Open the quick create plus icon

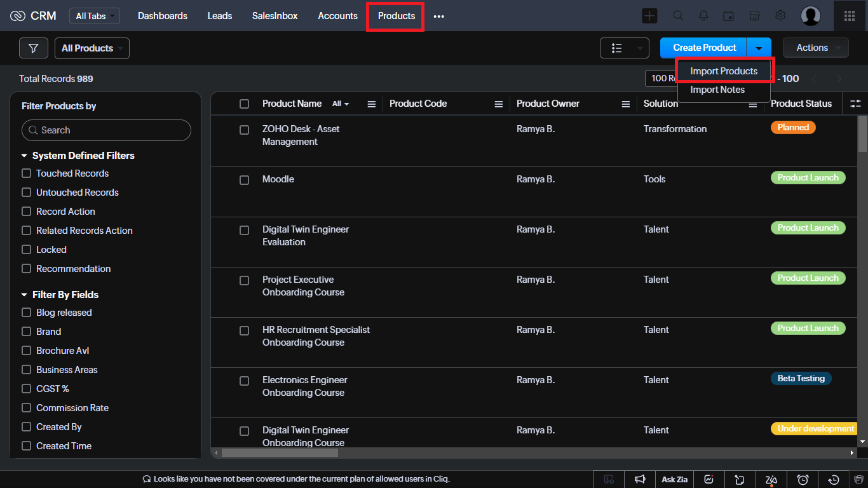[x=649, y=16]
